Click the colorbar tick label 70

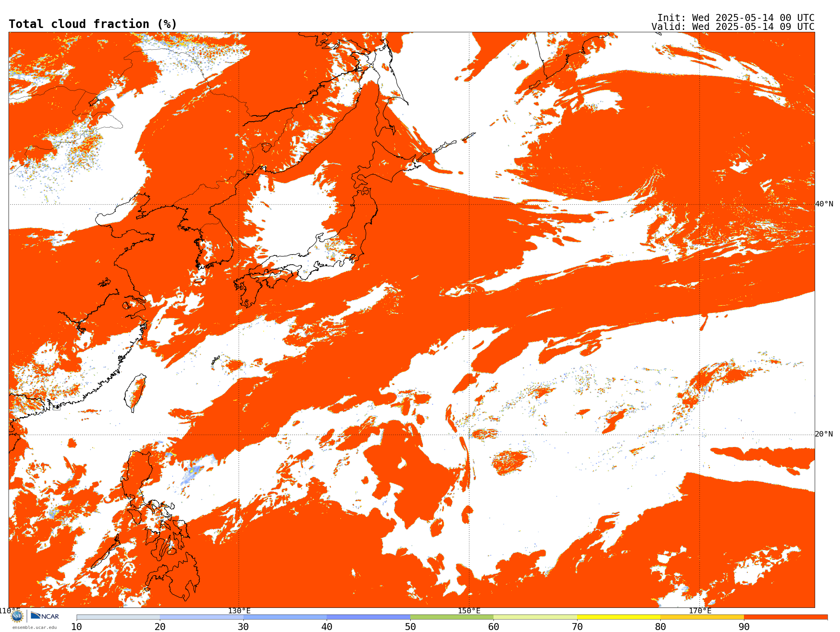point(577,627)
